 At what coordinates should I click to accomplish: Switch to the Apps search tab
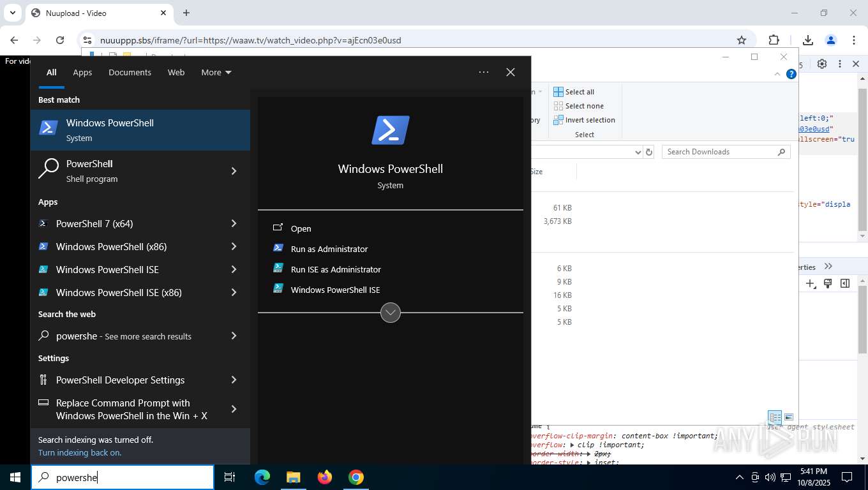(x=82, y=72)
